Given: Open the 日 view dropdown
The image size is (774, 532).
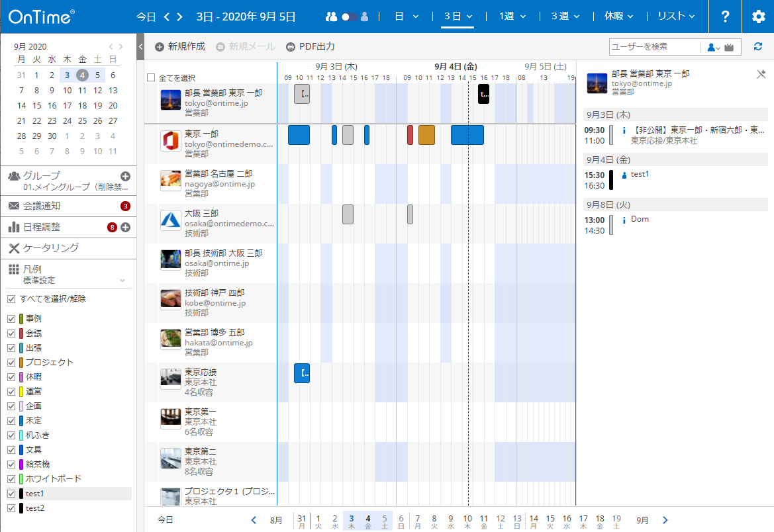Looking at the screenshot, I should click(407, 17).
